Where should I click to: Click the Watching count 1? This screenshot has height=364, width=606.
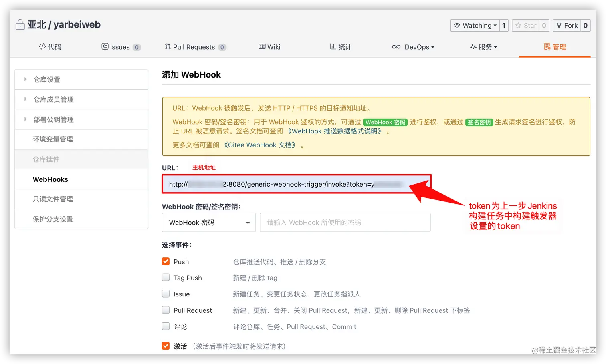click(504, 25)
